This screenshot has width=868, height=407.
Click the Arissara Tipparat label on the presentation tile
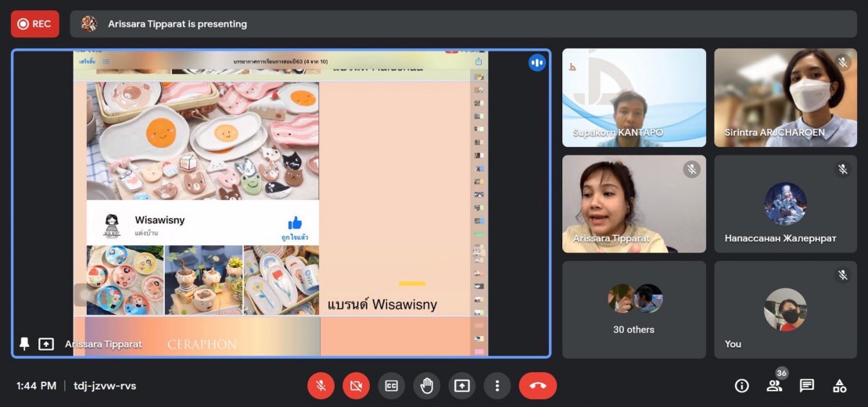pos(103,344)
